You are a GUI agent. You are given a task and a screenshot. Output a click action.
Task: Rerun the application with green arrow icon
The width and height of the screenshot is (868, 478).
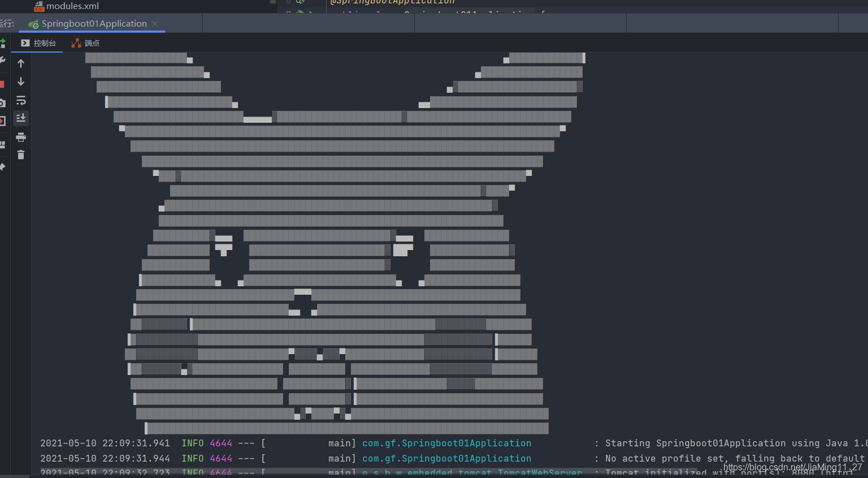(x=2, y=43)
